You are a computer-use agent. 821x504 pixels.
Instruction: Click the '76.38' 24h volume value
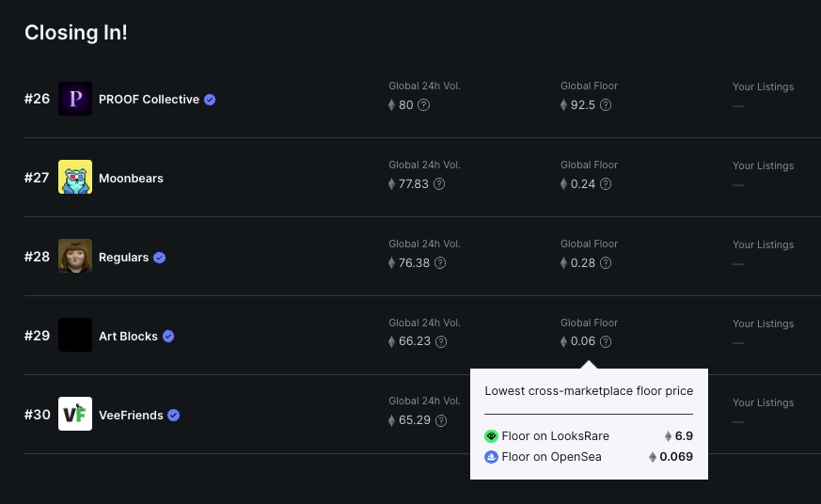click(x=414, y=262)
